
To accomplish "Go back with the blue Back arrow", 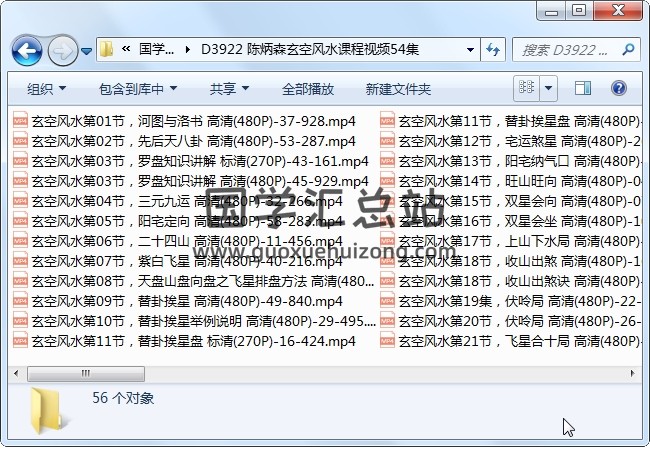I will click(x=27, y=51).
